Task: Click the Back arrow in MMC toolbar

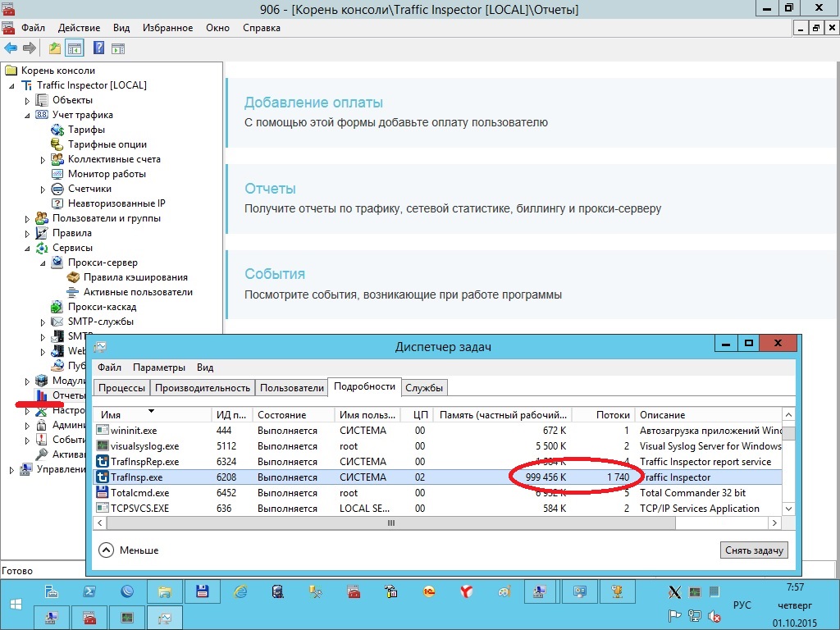Action: point(11,48)
